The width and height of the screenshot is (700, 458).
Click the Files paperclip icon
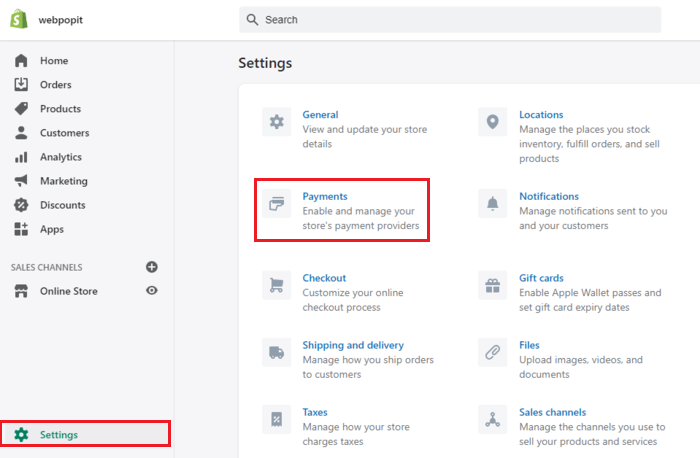tap(491, 352)
